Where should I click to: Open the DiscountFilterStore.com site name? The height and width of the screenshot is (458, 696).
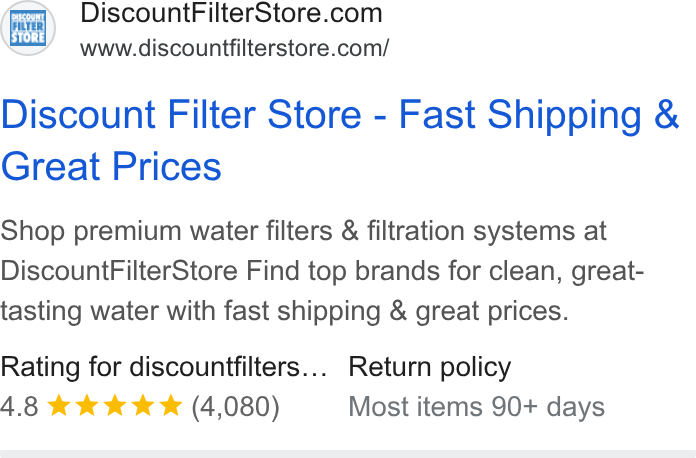(231, 13)
